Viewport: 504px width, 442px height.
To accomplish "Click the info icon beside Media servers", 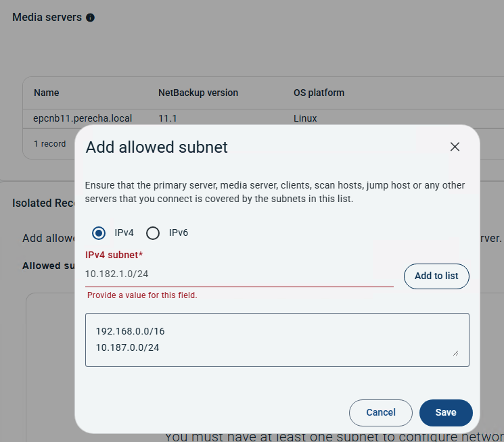I will (x=91, y=18).
